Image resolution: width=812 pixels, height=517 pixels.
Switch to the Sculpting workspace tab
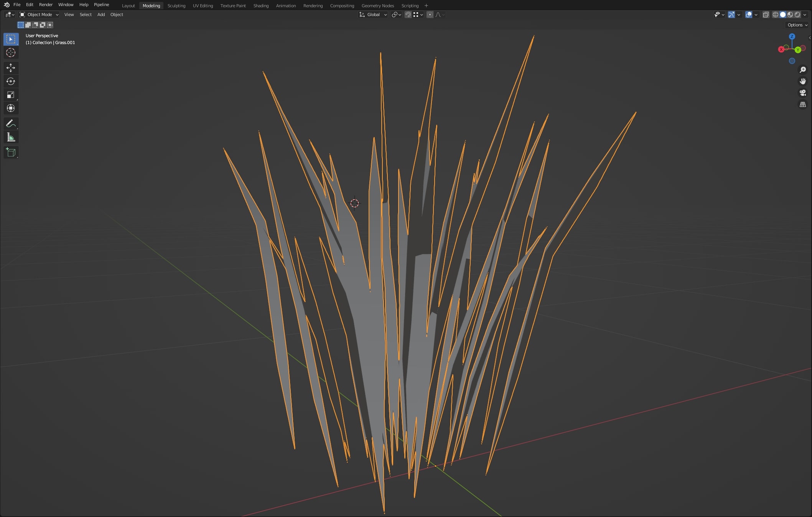pyautogui.click(x=176, y=6)
